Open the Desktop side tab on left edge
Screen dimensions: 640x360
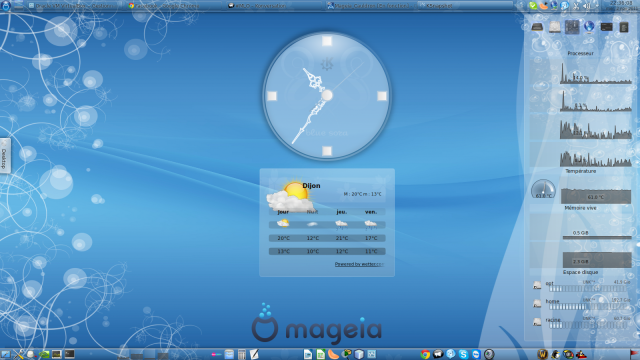click(4, 156)
